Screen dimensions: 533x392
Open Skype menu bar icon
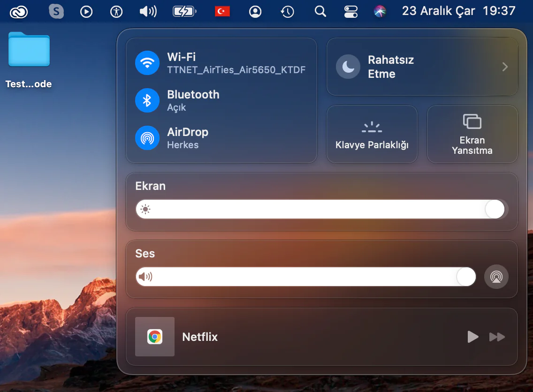click(56, 11)
